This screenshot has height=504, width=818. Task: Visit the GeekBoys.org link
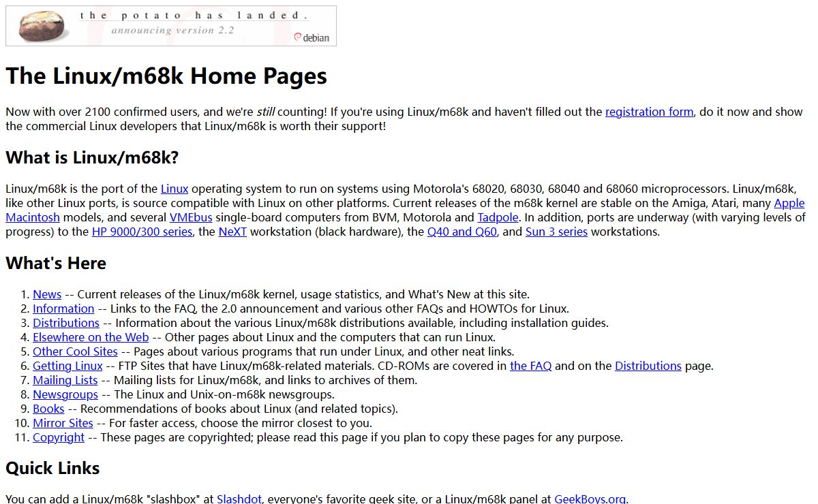click(x=590, y=499)
